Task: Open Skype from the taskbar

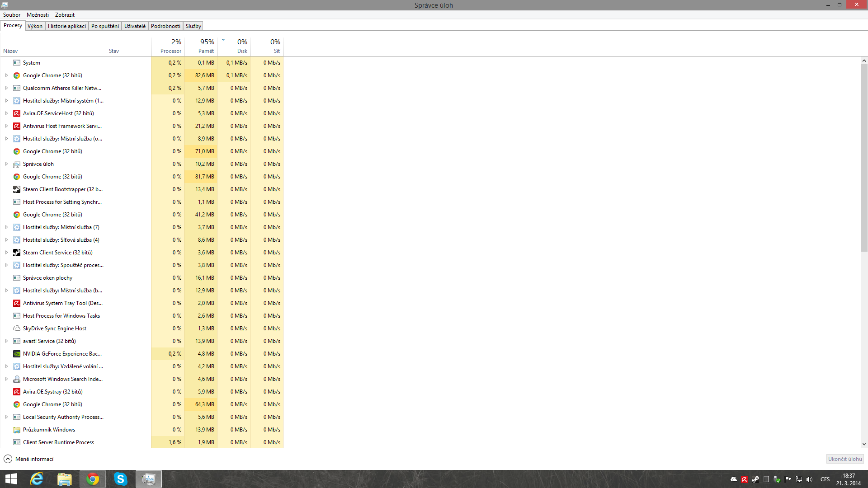Action: (x=120, y=479)
